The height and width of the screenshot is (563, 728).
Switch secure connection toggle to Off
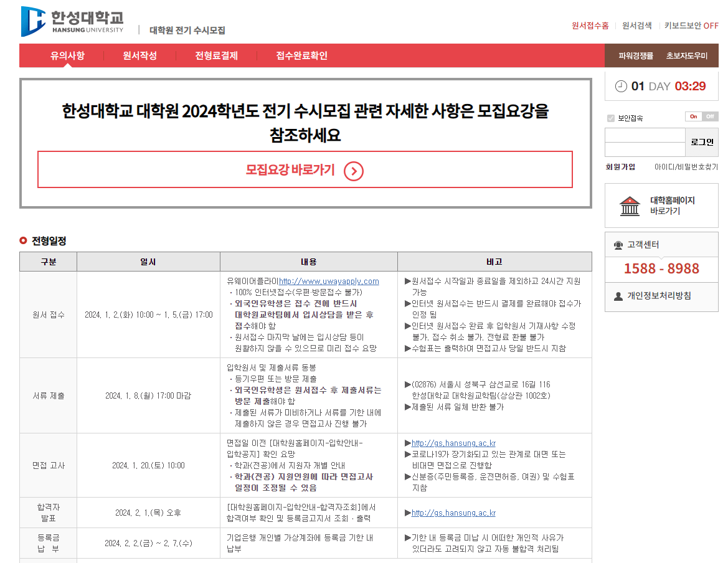[x=710, y=116]
